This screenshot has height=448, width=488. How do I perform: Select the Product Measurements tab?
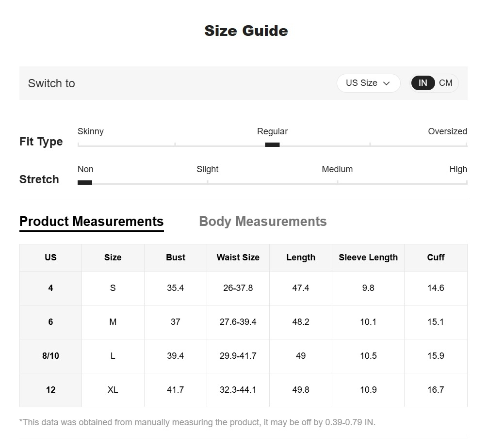(x=92, y=222)
